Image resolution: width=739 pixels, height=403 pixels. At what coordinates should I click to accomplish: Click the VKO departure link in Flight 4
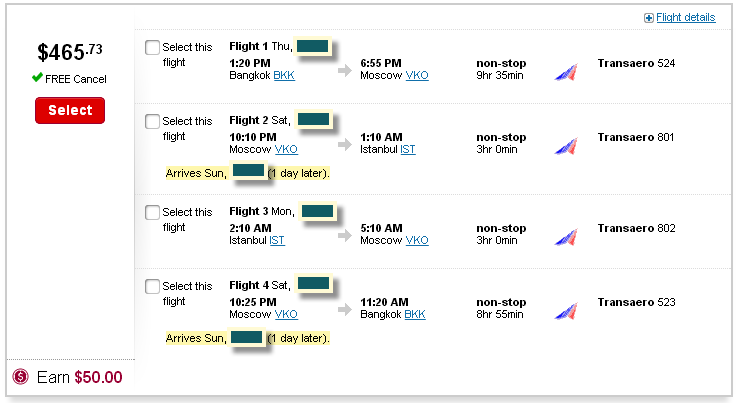[286, 314]
